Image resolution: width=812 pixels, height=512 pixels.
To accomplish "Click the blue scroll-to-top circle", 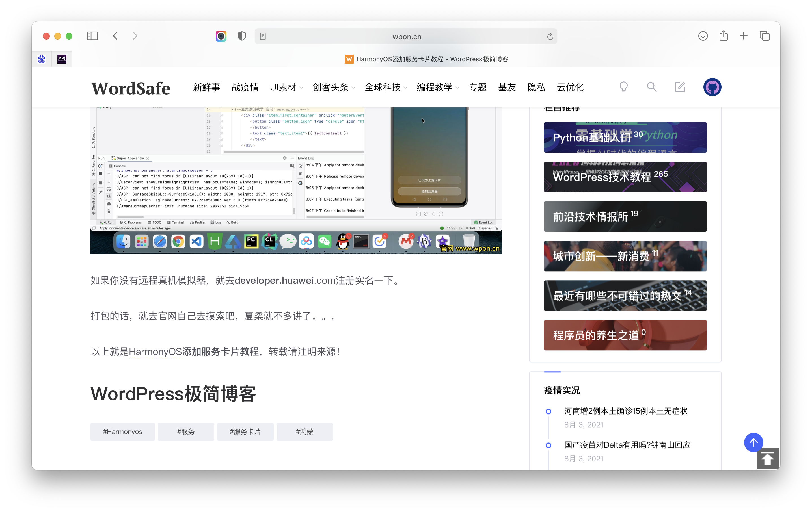I will click(753, 442).
